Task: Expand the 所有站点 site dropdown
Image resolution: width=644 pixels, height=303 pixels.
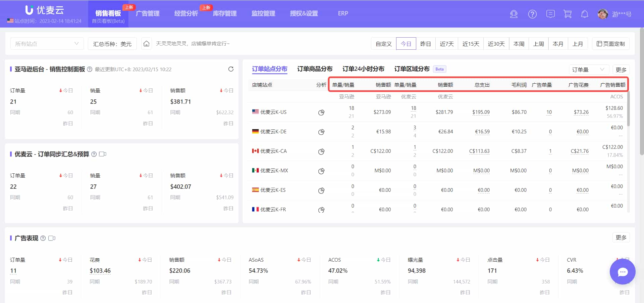Action: (47, 44)
